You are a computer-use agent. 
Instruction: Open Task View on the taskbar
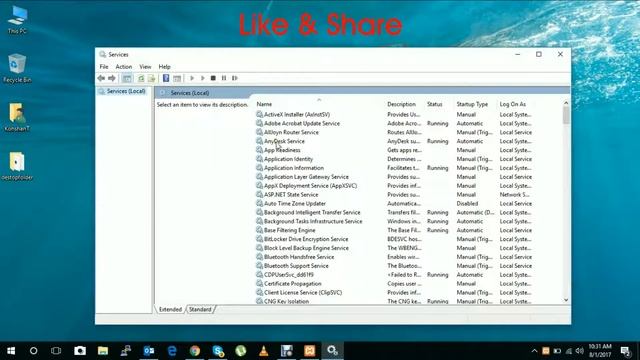pos(56,351)
